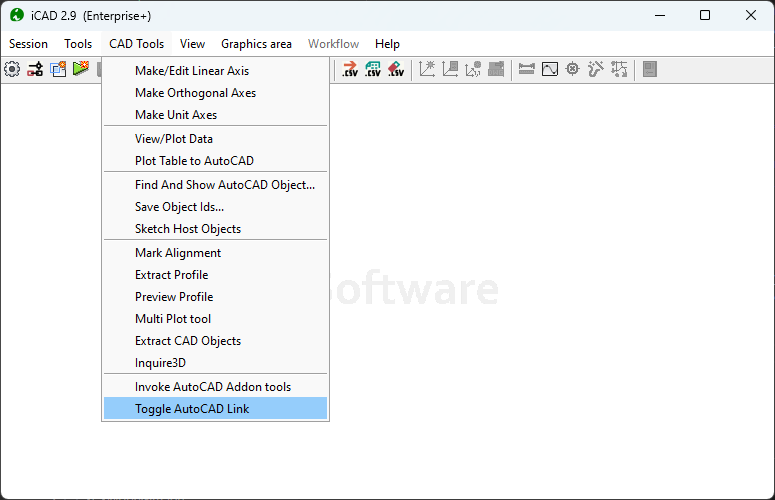Click the horizontal distance measure icon

click(527, 69)
